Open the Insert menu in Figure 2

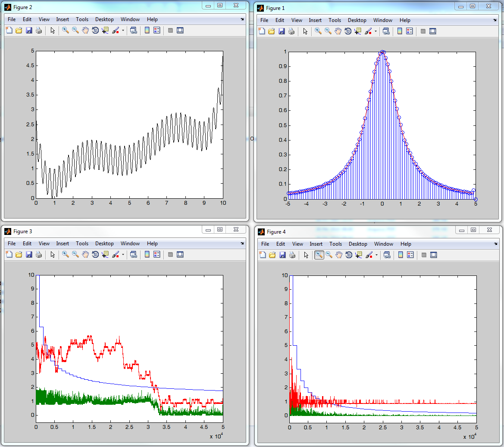click(x=63, y=19)
